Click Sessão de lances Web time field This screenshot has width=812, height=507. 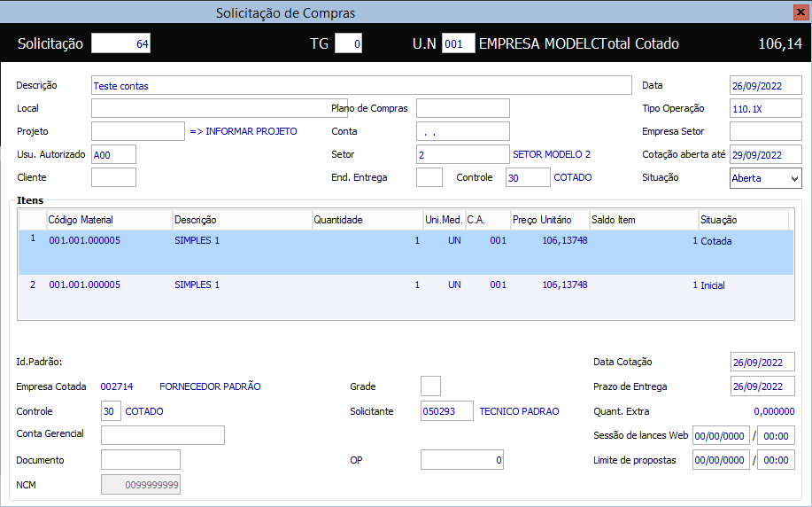pyautogui.click(x=776, y=436)
